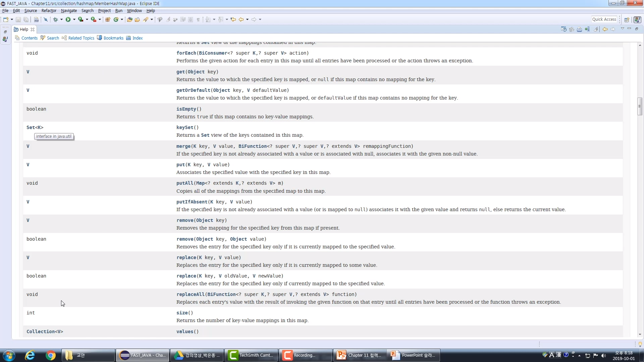This screenshot has height=362, width=644.
Task: Open the putIfAbsent method link
Action: pyautogui.click(x=192, y=202)
